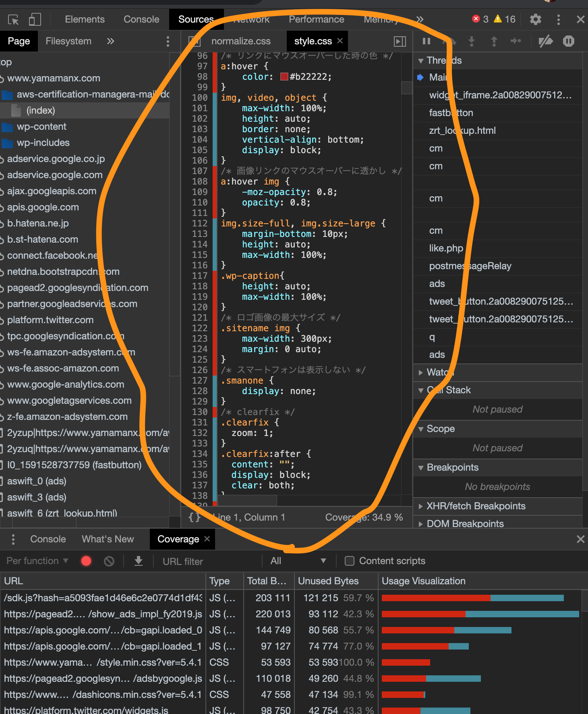Screen dimensions: 588x714
Task: Sort coverage by Unused Bytes column
Action: coord(336,581)
